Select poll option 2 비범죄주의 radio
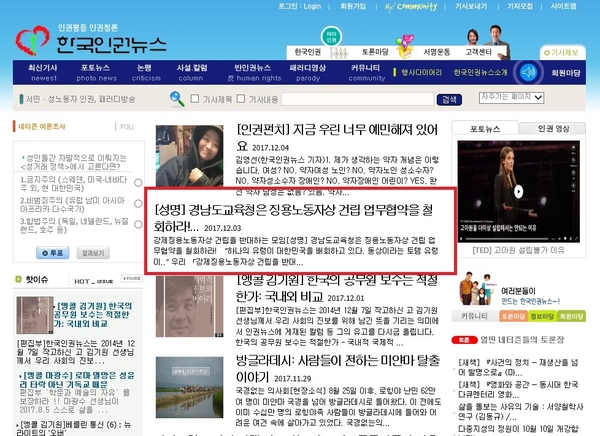 point(139,204)
